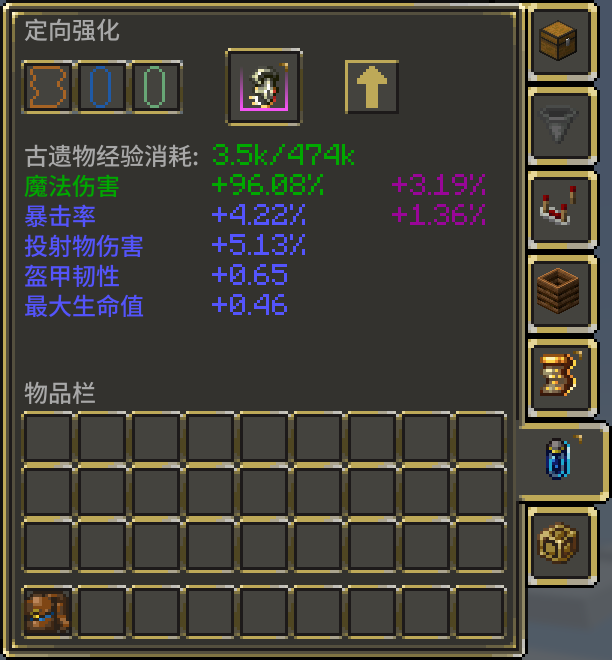The image size is (612, 660).
Task: Select the artifact item in center slot
Action: point(264,87)
